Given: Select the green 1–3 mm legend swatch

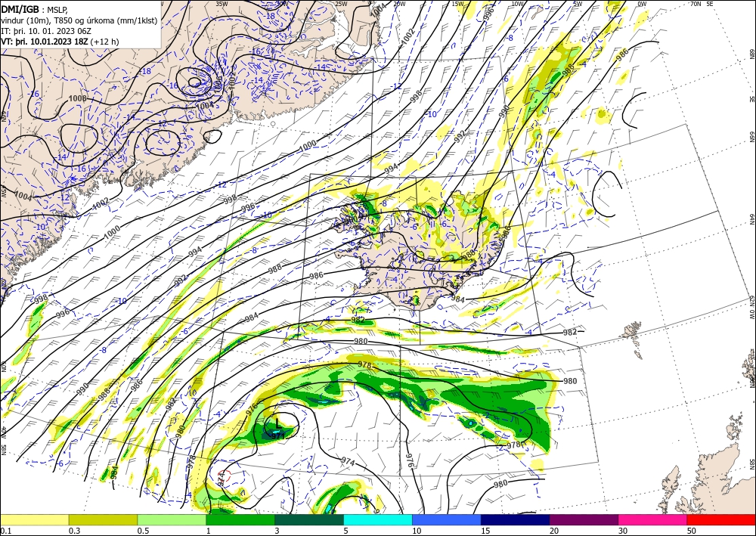Looking at the screenshot, I should click(240, 519).
